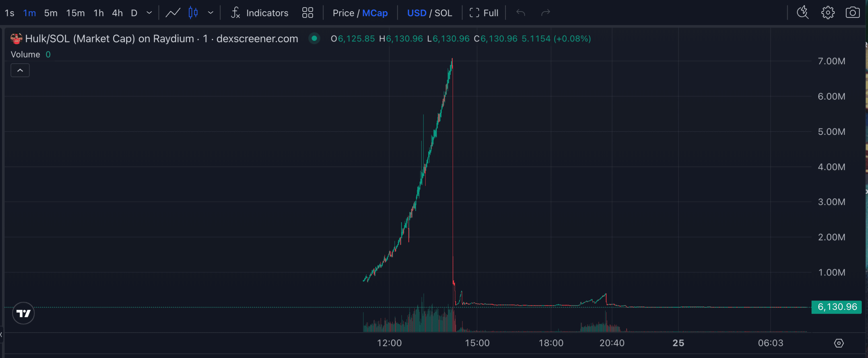Take a chart snapshot with camera icon
This screenshot has width=868, height=358.
click(852, 13)
